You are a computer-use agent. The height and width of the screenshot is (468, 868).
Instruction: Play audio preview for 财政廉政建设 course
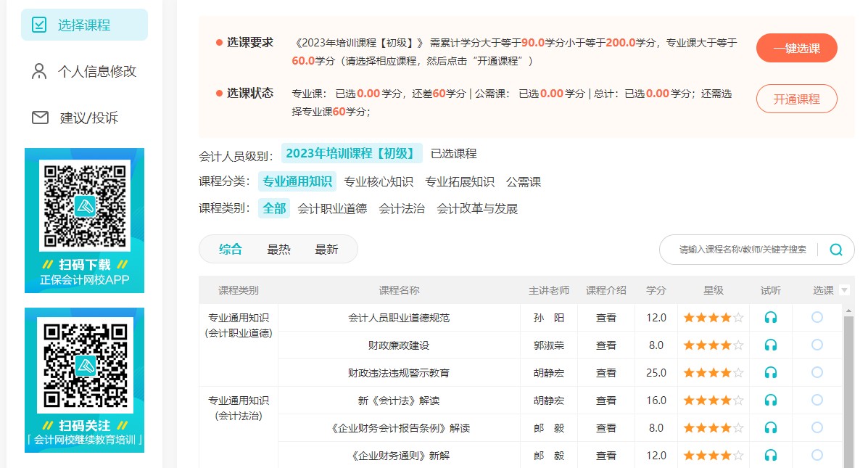click(x=771, y=345)
